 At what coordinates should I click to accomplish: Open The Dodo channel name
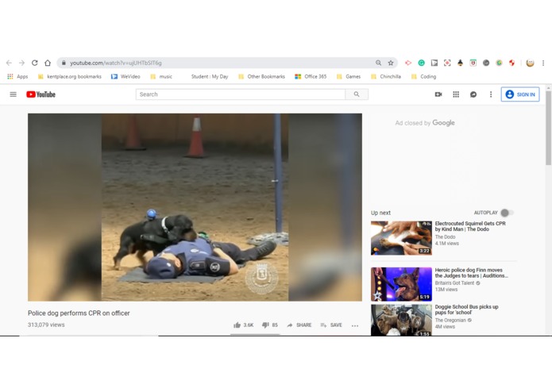[x=445, y=237]
